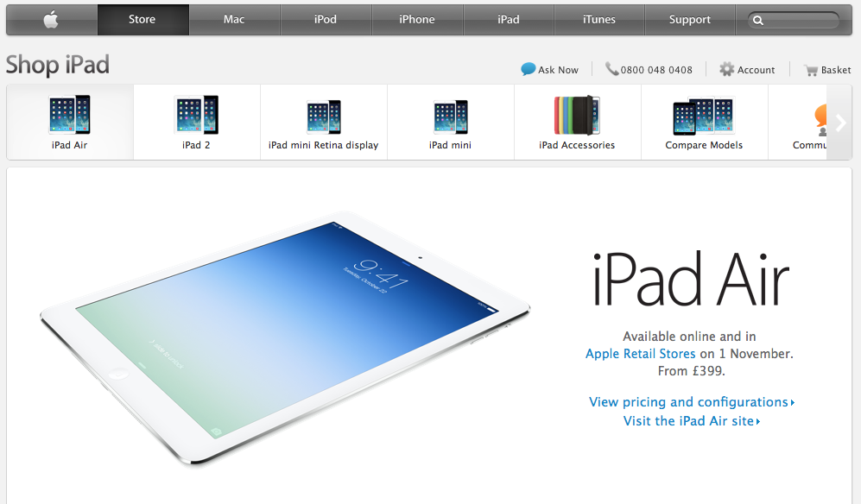Screen dimensions: 861x504
Task: Open the Support navigation tab
Action: click(x=690, y=20)
